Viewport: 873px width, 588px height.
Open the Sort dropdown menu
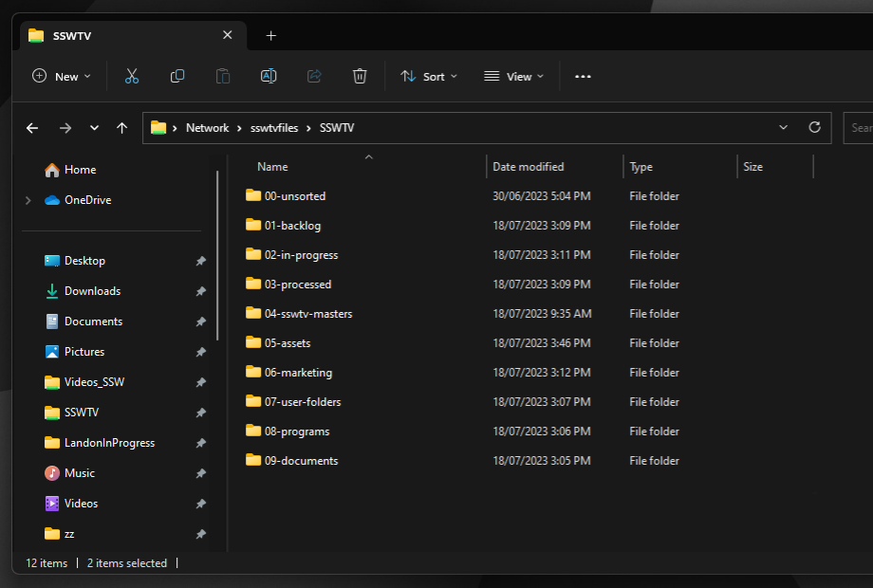pyautogui.click(x=429, y=76)
